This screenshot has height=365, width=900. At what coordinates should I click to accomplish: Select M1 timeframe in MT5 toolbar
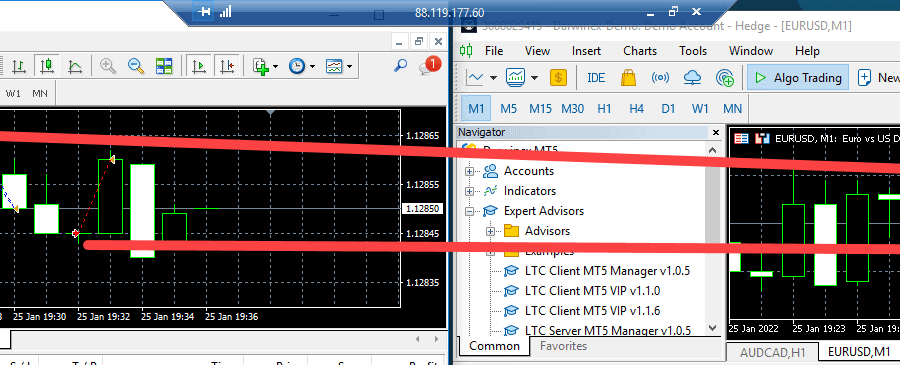tap(476, 108)
